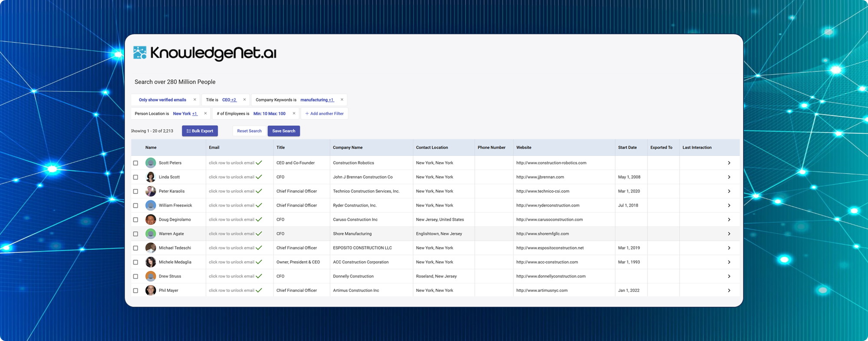868x341 pixels.
Task: Remove the Company Keywords manufacturing filter
Action: [x=342, y=99]
